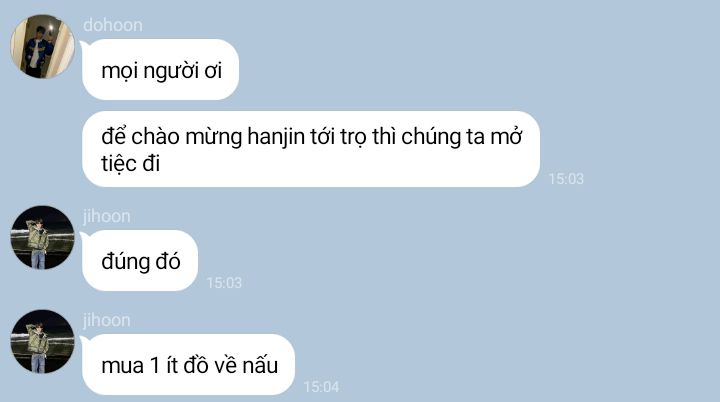The image size is (720, 402).
Task: Click 'tiệc đi' text in second bubble
Action: click(x=131, y=164)
